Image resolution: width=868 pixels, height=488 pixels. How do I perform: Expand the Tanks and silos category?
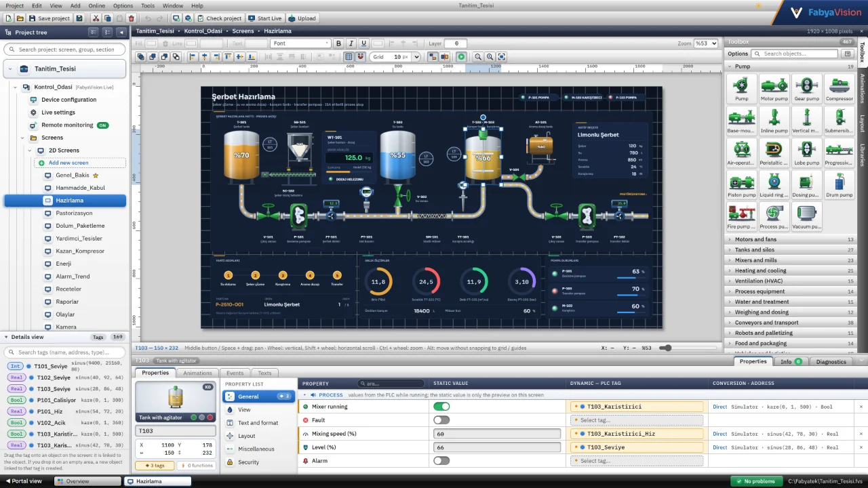(791, 249)
